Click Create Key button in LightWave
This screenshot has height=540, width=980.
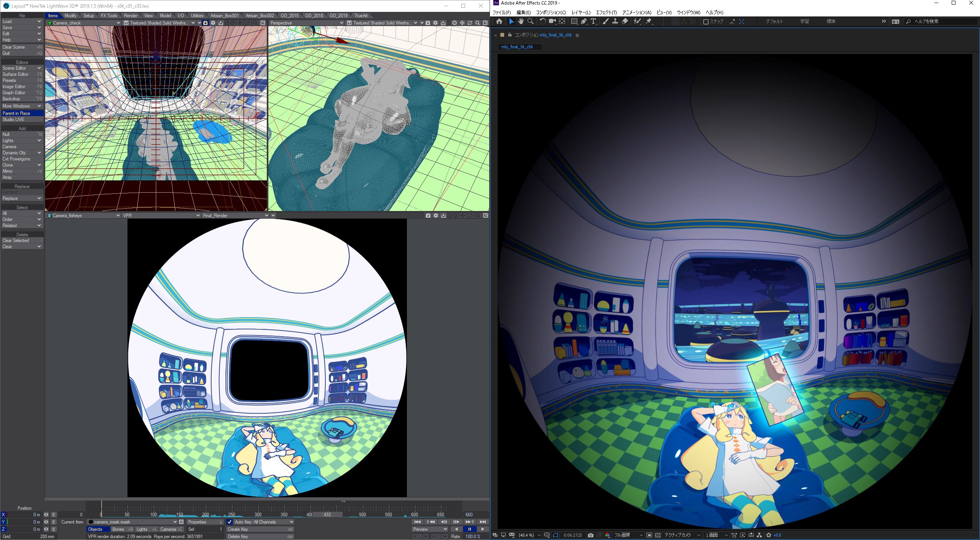260,529
